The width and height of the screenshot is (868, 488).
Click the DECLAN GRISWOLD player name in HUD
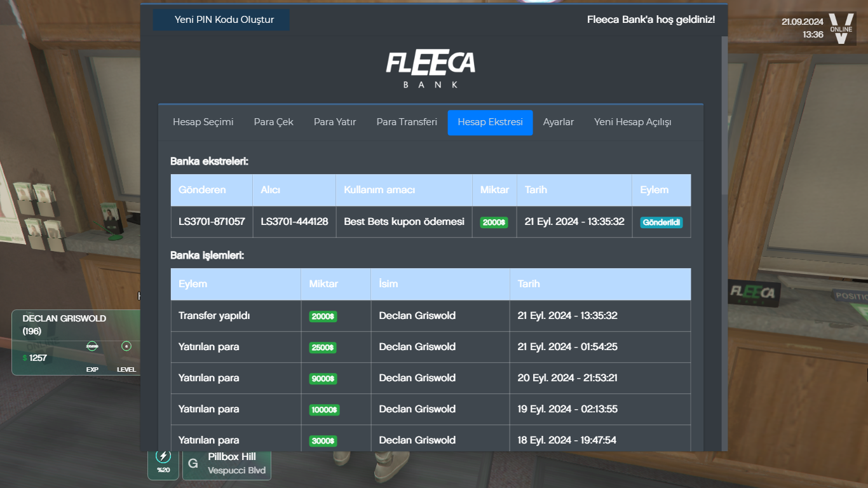click(x=64, y=318)
